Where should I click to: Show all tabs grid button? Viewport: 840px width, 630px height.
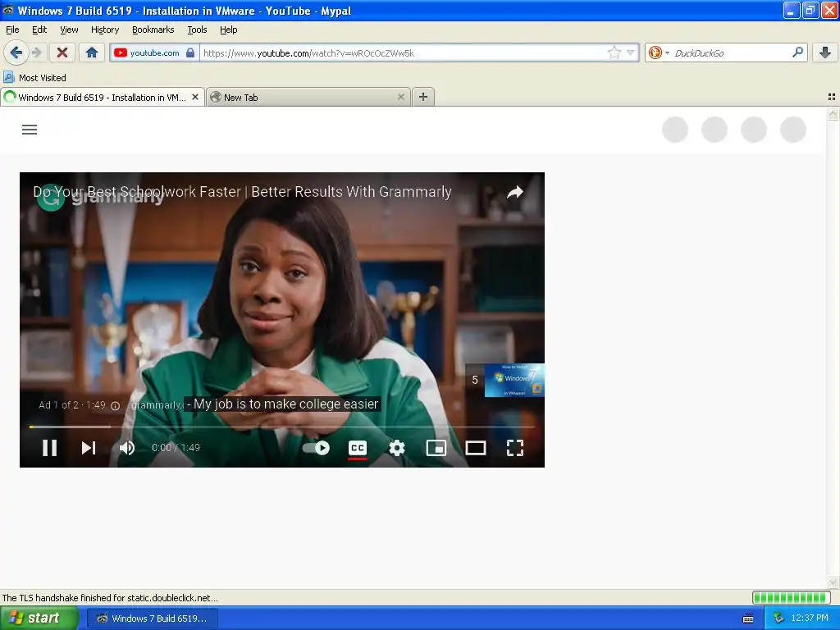click(832, 97)
